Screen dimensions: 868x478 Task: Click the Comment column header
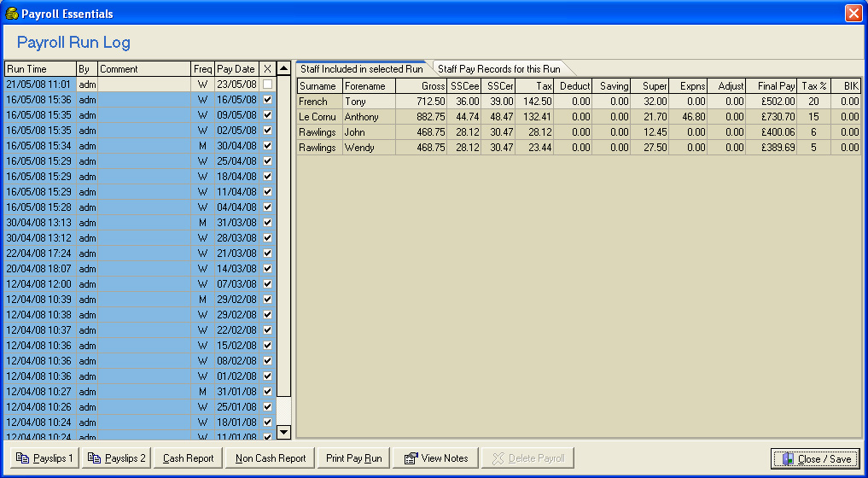(144, 69)
